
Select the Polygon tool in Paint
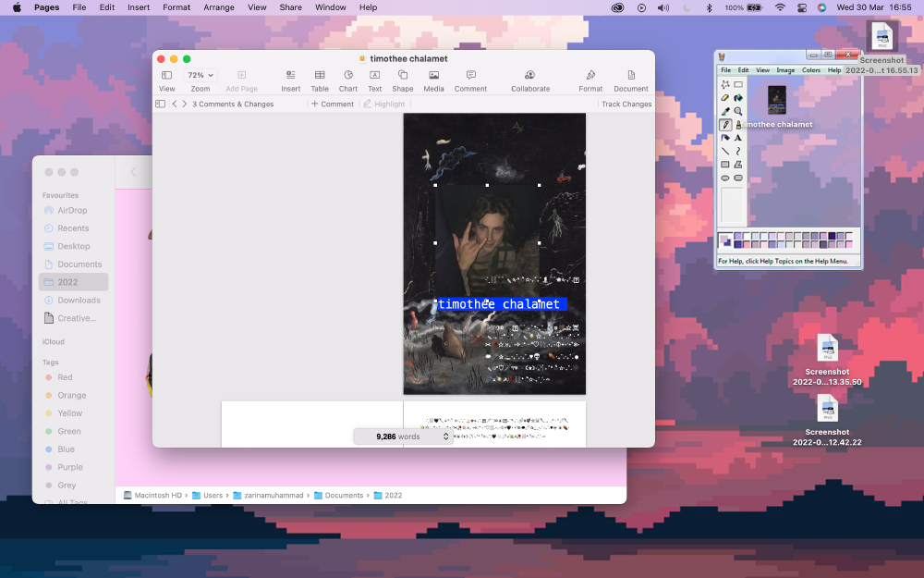coord(737,165)
